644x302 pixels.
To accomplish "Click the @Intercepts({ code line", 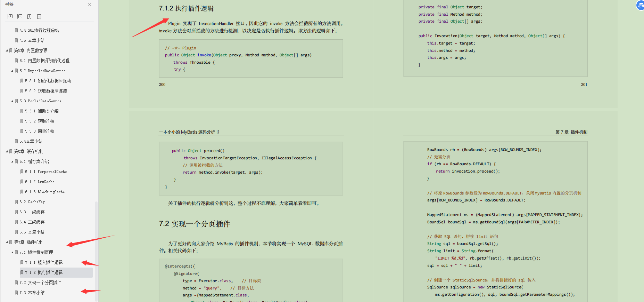I will point(180,266).
